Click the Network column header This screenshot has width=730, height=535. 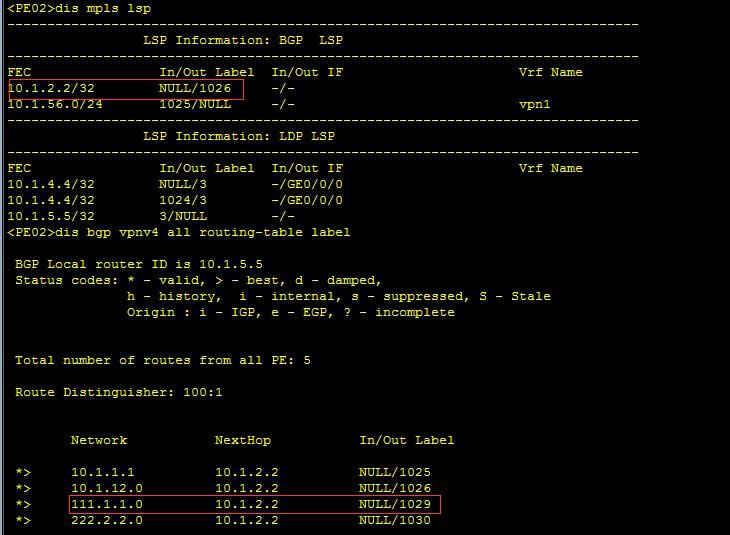point(99,440)
